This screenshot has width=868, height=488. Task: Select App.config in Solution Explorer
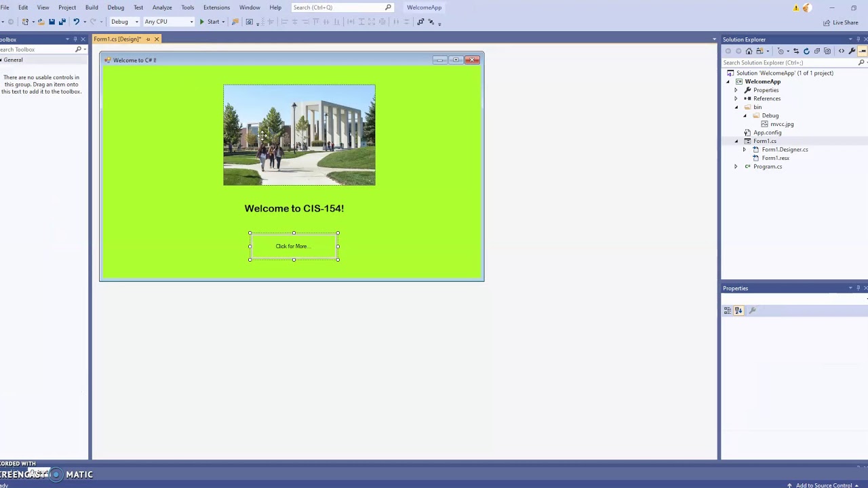[x=767, y=133]
